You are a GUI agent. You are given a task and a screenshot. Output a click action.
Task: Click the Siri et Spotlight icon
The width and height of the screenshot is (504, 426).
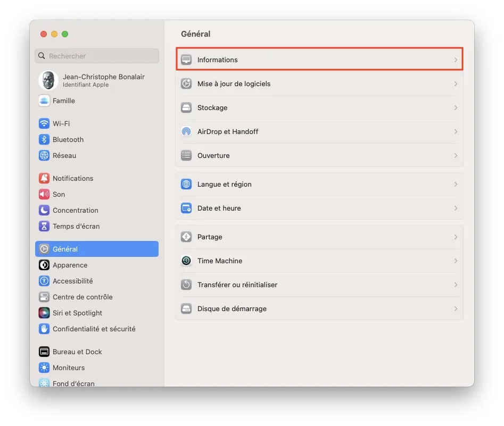coord(44,313)
